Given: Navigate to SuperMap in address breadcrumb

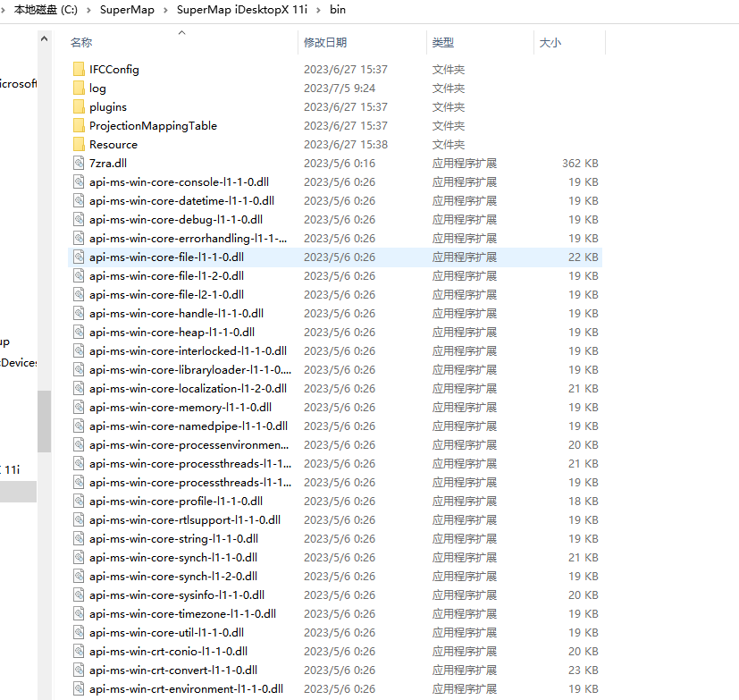Looking at the screenshot, I should click(127, 10).
